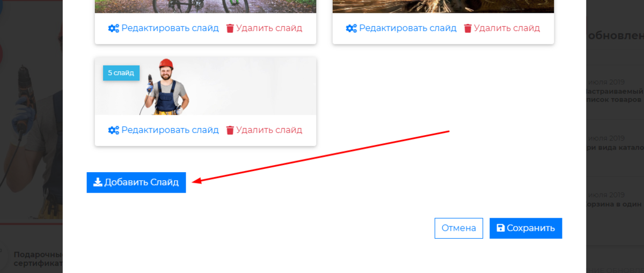Cancel the dialog with Отмена

(459, 228)
